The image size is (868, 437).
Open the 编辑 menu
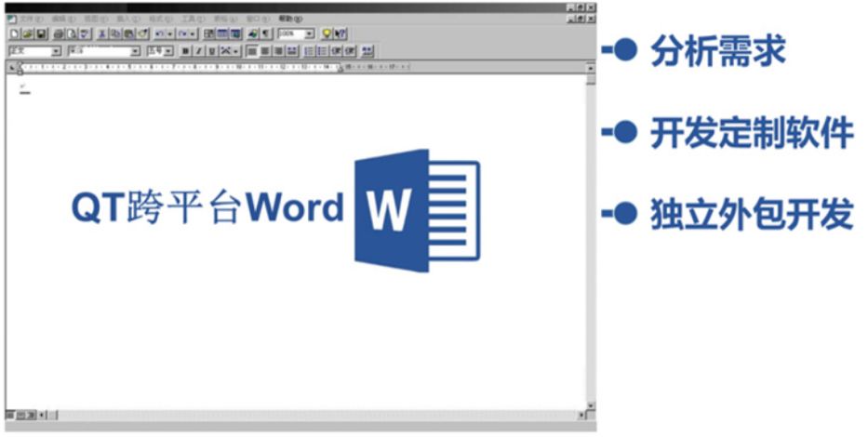63,19
